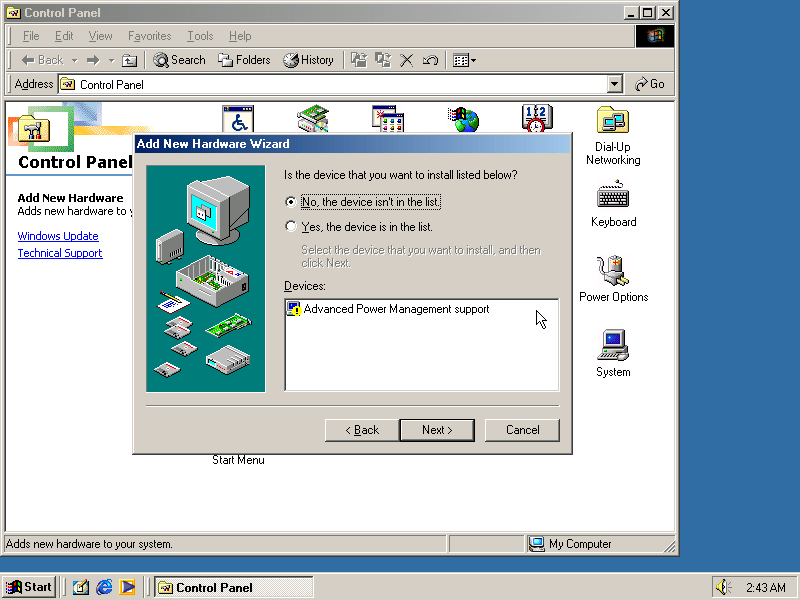Open the Views dropdown on the toolbar
This screenshot has height=600, width=800.
tap(473, 60)
